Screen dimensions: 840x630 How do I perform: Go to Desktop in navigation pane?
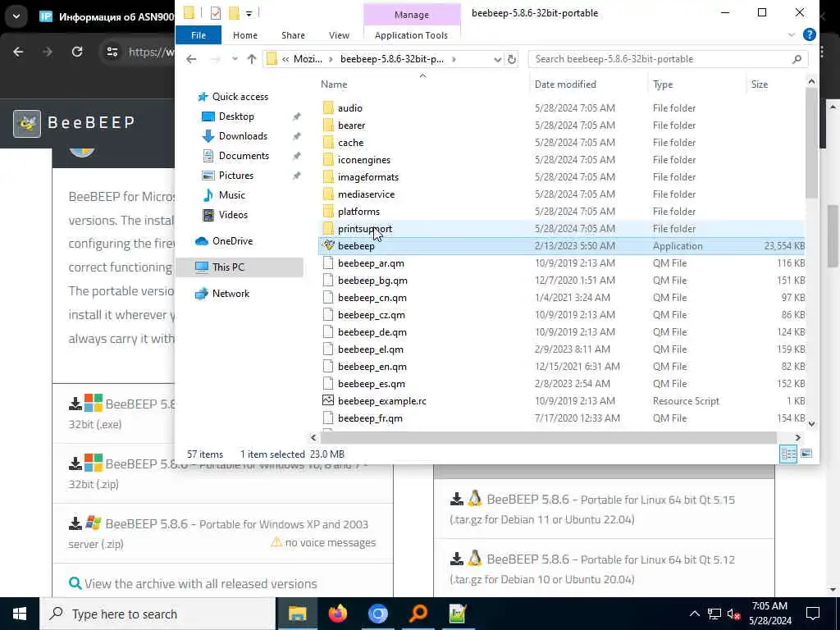236,116
